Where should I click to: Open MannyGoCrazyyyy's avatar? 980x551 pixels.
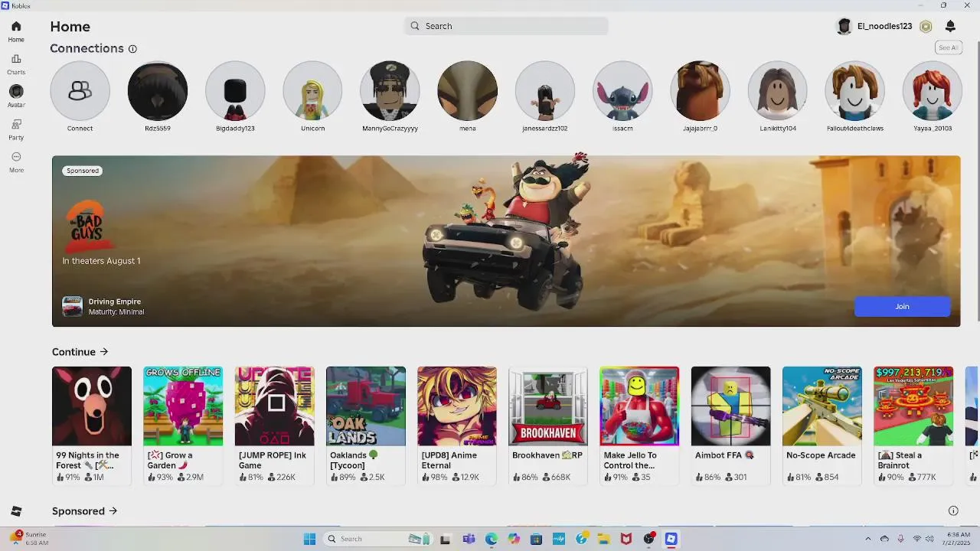click(x=390, y=91)
